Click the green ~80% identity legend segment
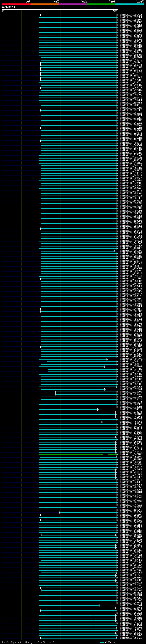Image resolution: width=146 pixels, height=644 pixels. [101, 4]
